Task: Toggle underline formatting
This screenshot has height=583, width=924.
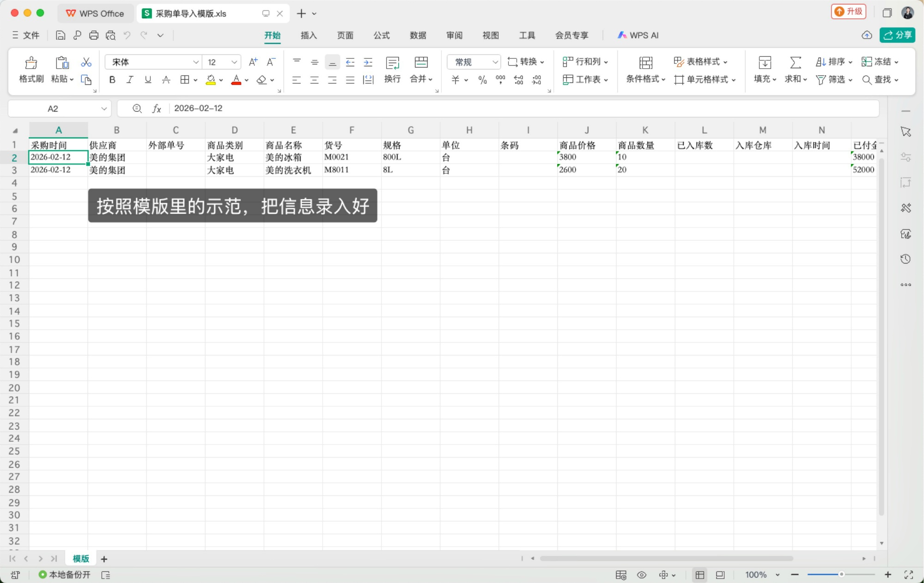Action: tap(147, 79)
